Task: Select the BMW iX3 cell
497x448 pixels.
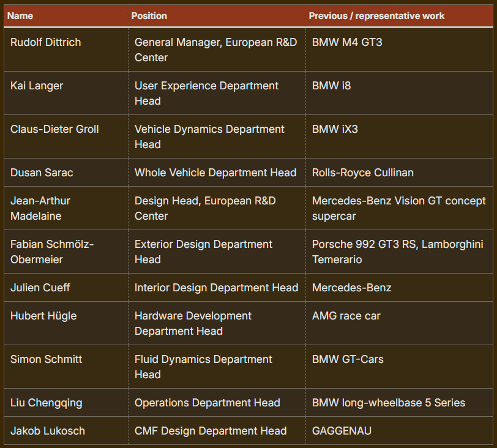Action: click(399, 136)
